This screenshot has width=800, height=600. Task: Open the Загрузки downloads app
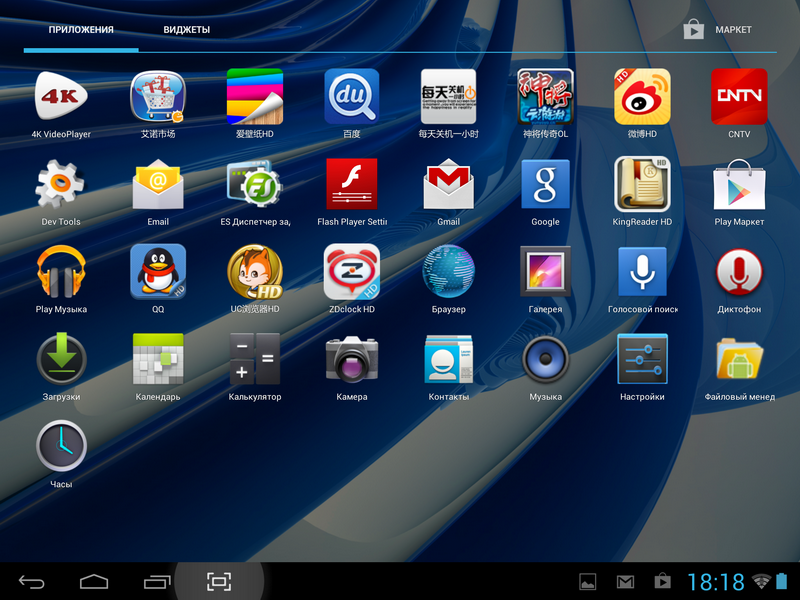[x=61, y=359]
